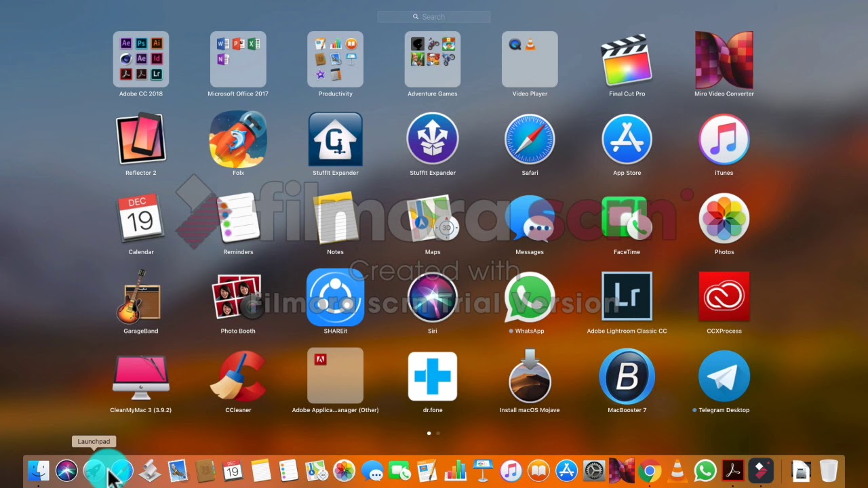Viewport: 868px width, 488px height.
Task: Open Siri from the Launchpad grid
Action: (x=433, y=298)
